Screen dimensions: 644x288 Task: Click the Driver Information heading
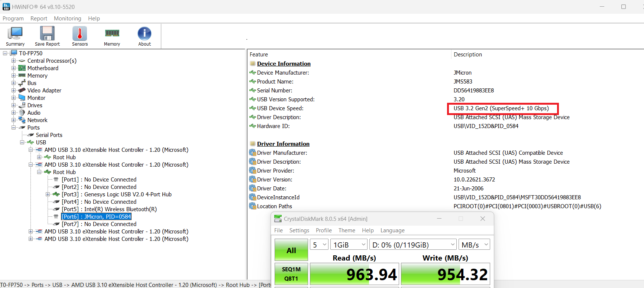pyautogui.click(x=283, y=144)
